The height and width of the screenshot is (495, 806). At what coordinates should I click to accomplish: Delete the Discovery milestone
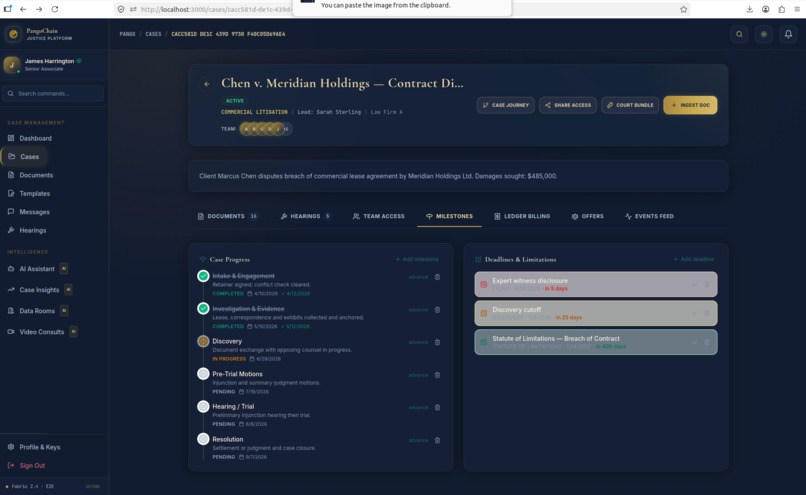click(x=437, y=342)
